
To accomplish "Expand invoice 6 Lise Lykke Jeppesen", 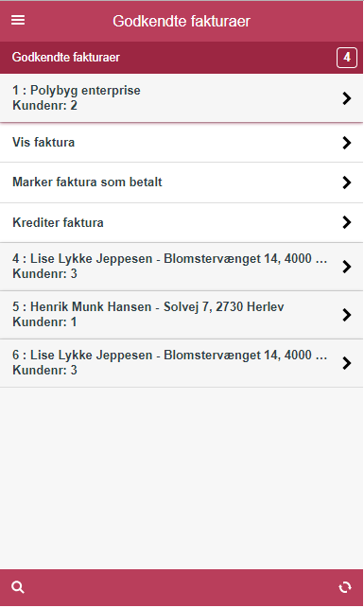I will pyautogui.click(x=182, y=363).
